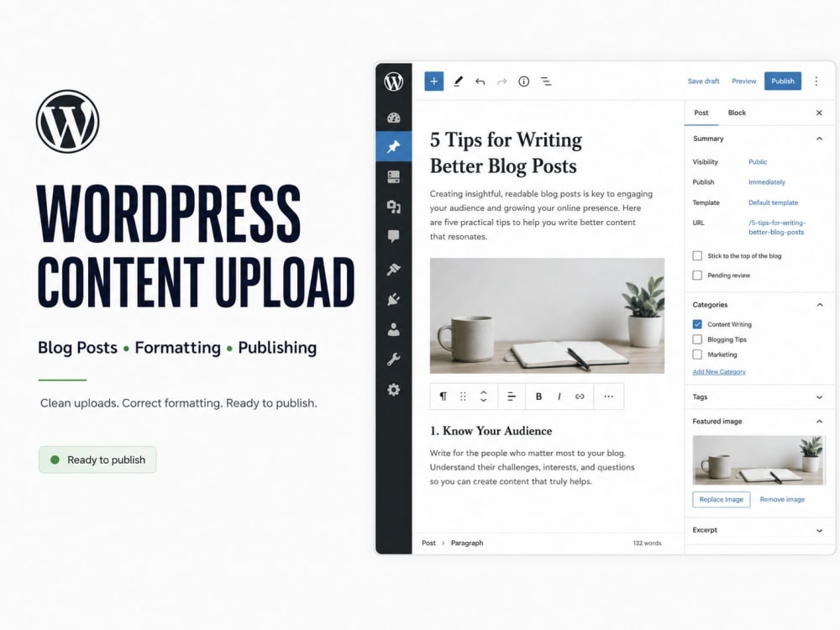Click the 1. Know Your Audience heading

tap(491, 431)
